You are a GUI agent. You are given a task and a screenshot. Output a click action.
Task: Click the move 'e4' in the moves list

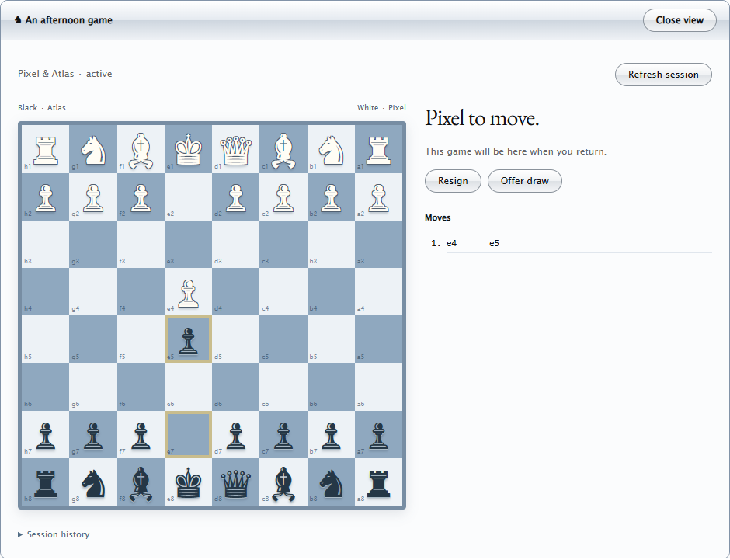click(452, 243)
